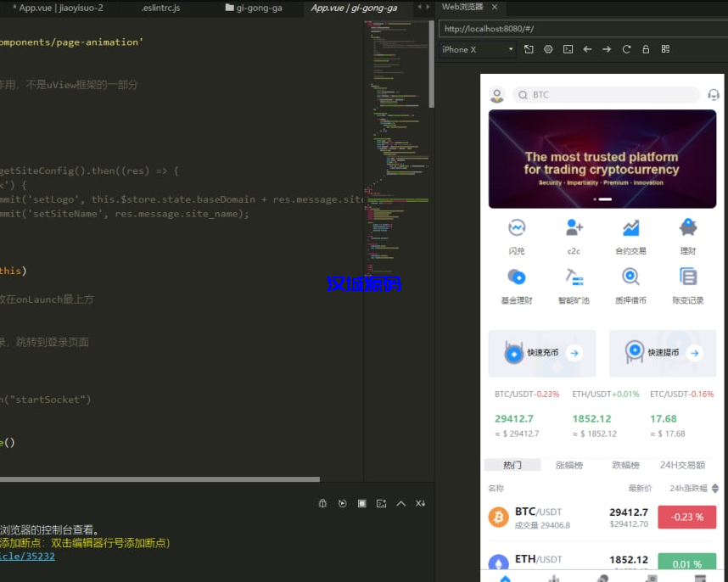The height and width of the screenshot is (582, 728).
Task: Click the user avatar icon
Action: pos(497,95)
